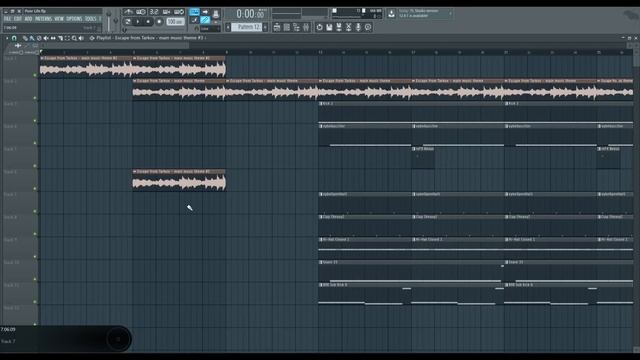Image resolution: width=640 pixels, height=360 pixels.
Task: Click the render/export audio icon
Action: pos(339,27)
